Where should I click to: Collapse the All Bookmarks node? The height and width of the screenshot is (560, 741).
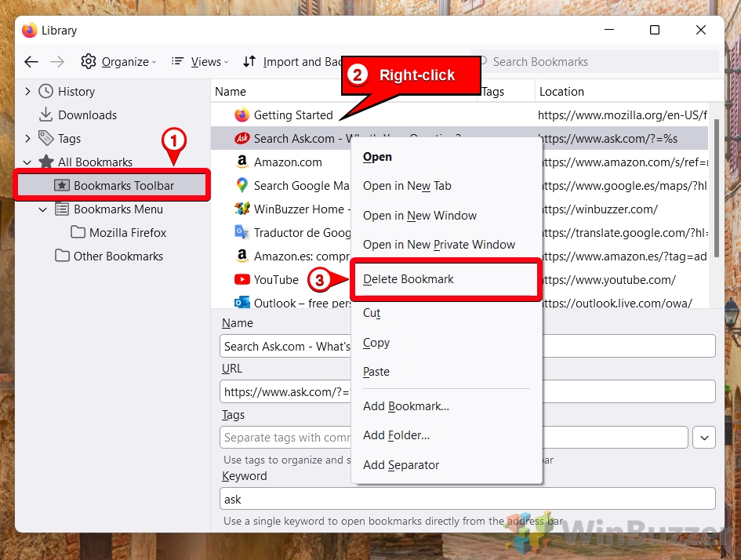pyautogui.click(x=27, y=162)
